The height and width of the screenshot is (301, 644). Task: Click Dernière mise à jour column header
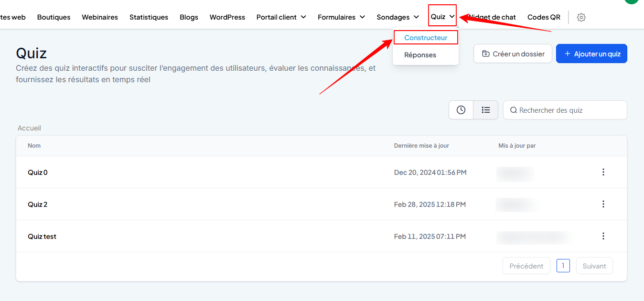point(421,146)
